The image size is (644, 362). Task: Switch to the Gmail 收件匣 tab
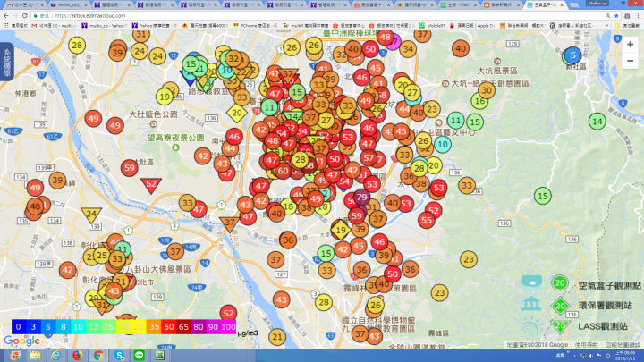(24, 5)
